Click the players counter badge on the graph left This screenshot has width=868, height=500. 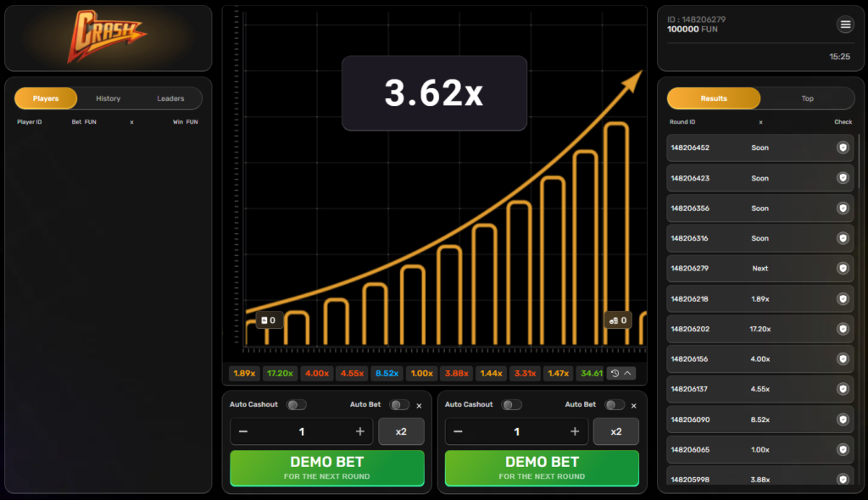click(269, 320)
